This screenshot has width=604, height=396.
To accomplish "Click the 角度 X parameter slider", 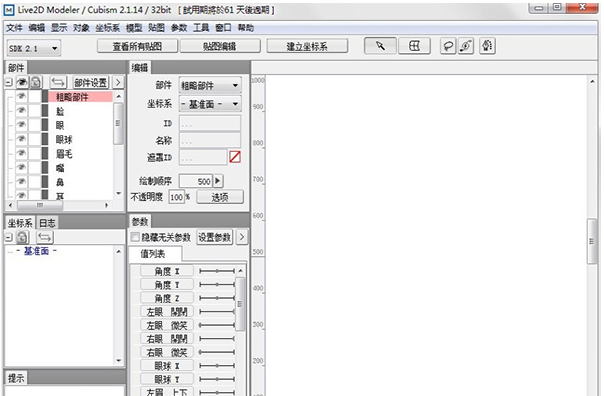I will click(x=217, y=271).
